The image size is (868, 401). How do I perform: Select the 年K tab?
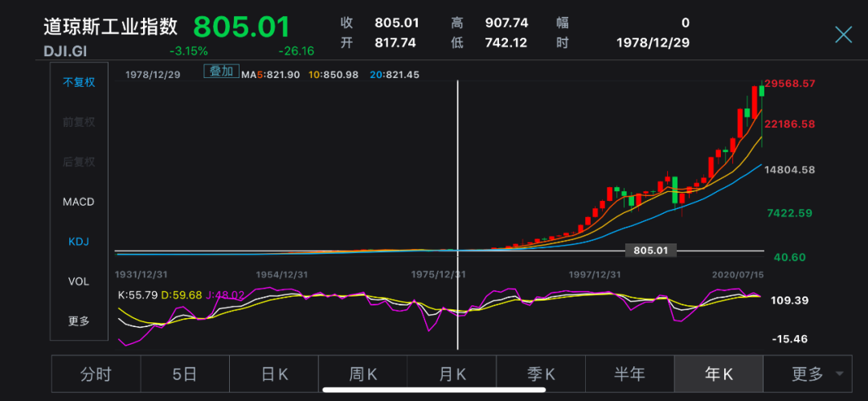click(x=719, y=374)
